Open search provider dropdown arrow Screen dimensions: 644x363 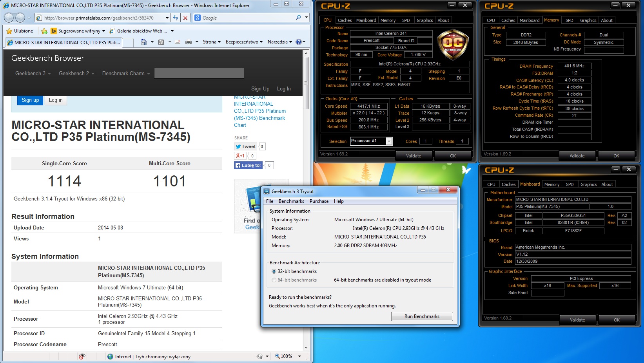pos(307,18)
